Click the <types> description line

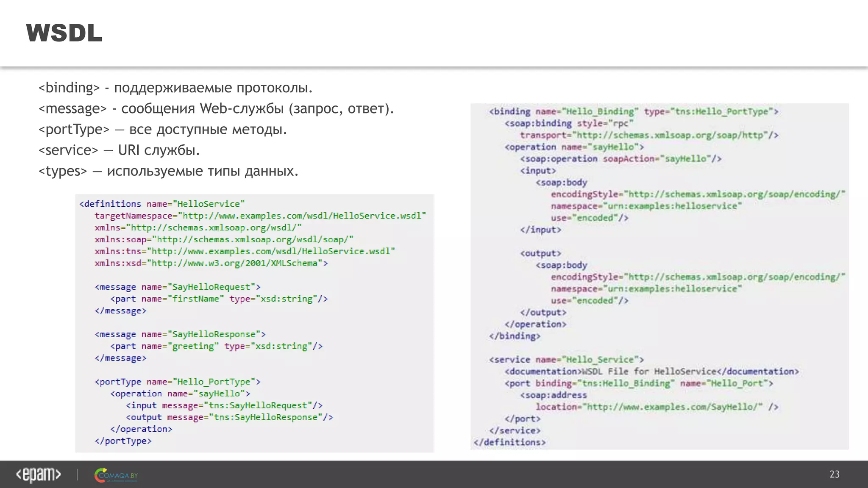click(168, 171)
